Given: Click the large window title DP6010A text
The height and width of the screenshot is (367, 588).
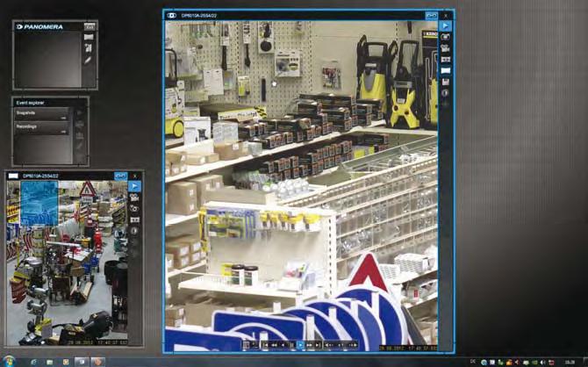Looking at the screenshot, I should tap(198, 16).
